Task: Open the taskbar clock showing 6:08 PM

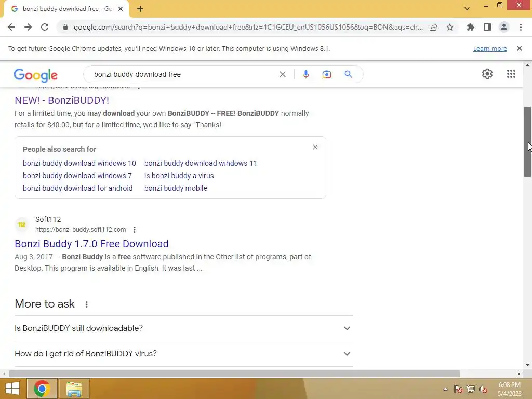Action: click(509, 389)
